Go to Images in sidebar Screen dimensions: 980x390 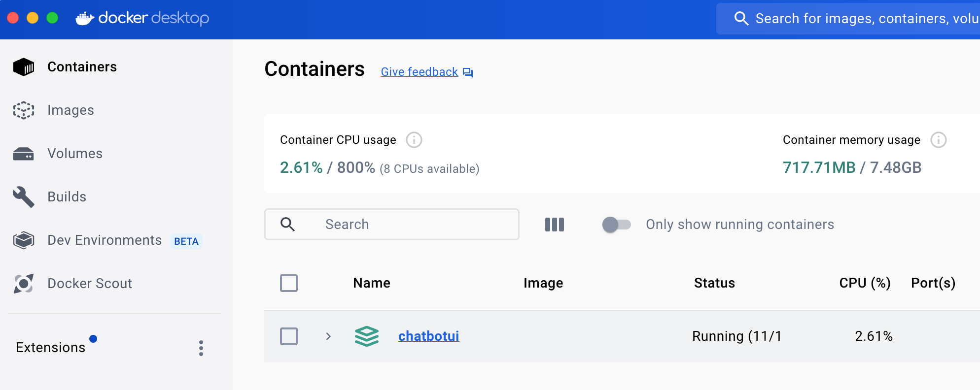click(70, 110)
